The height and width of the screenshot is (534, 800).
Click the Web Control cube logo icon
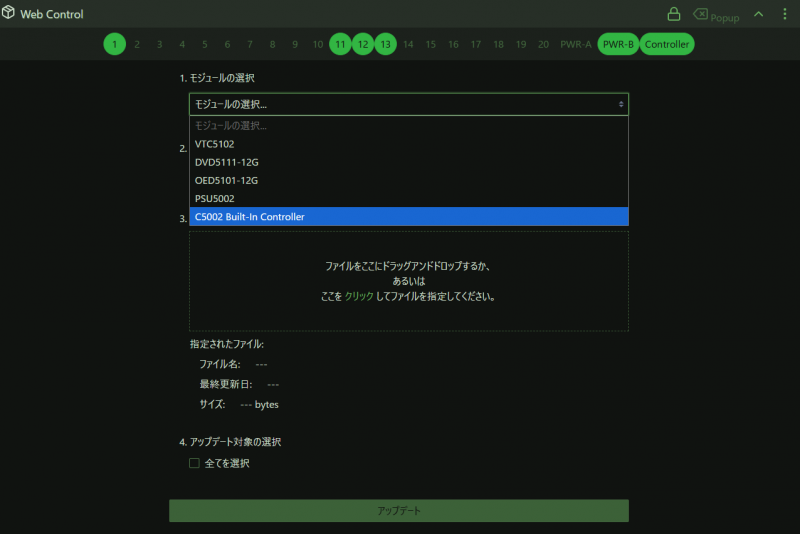10,15
